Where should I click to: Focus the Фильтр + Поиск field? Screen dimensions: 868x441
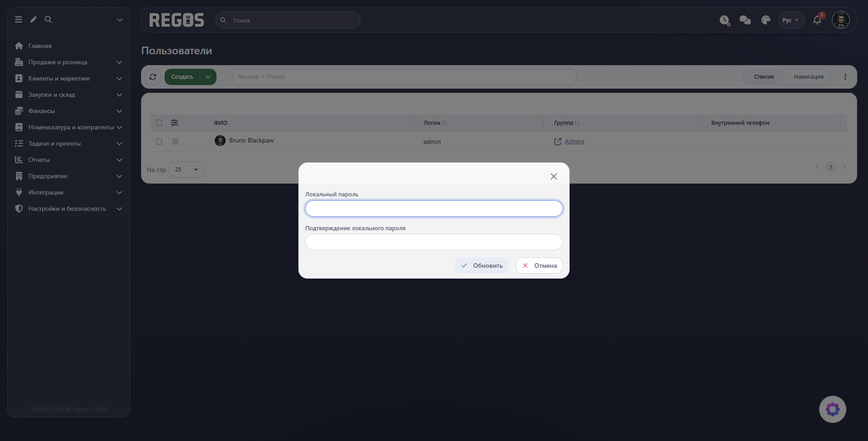coord(405,77)
